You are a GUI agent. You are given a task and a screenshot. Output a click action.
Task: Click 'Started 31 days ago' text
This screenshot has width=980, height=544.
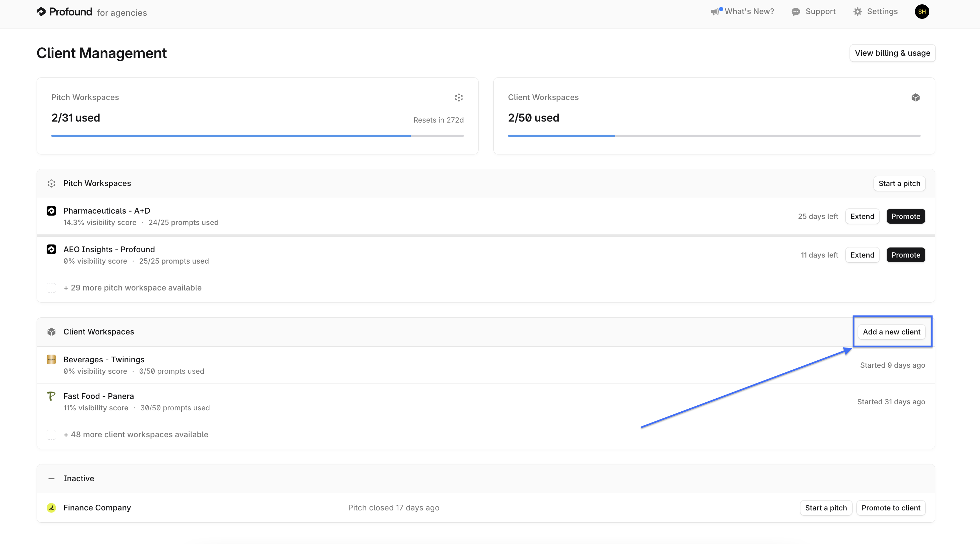click(x=891, y=402)
